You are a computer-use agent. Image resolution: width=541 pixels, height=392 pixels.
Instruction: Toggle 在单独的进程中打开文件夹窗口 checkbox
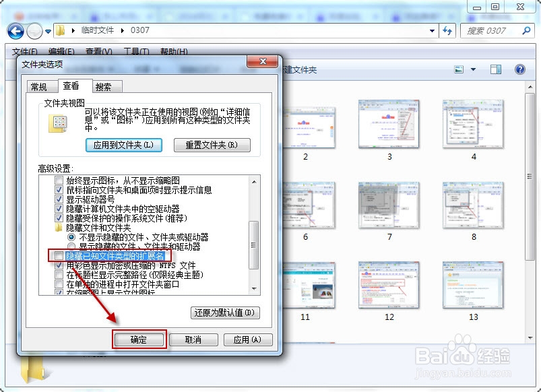(59, 284)
